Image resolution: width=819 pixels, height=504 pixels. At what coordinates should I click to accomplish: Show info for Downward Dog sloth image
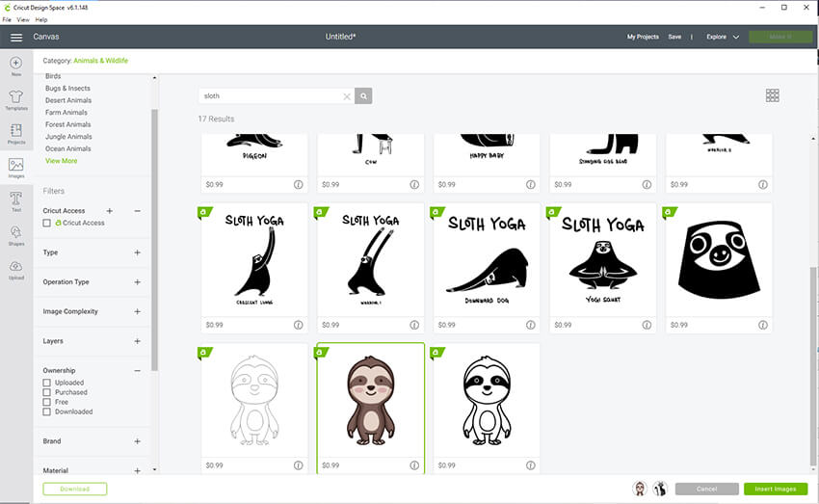(531, 325)
